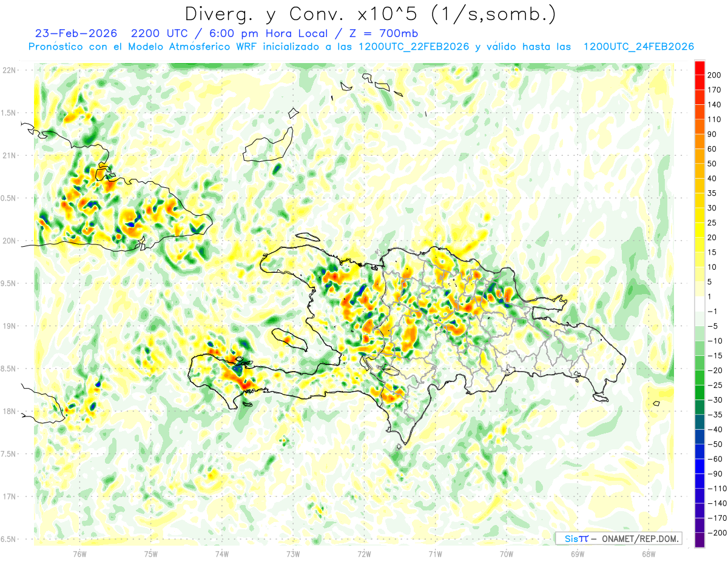Click the "25" value on the color bar

click(x=712, y=222)
